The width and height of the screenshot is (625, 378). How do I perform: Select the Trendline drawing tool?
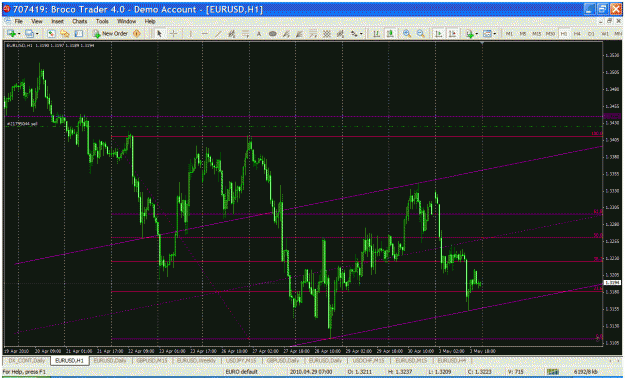[218, 34]
